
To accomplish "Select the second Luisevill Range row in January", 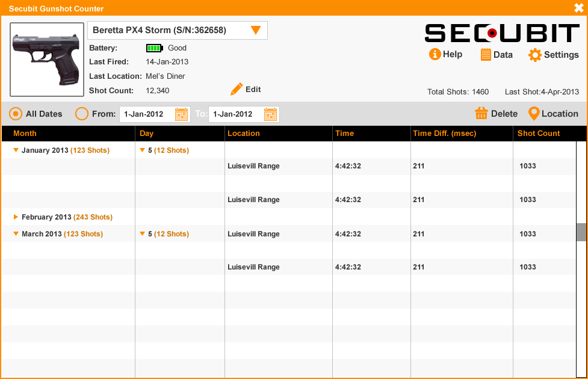I will (x=289, y=200).
